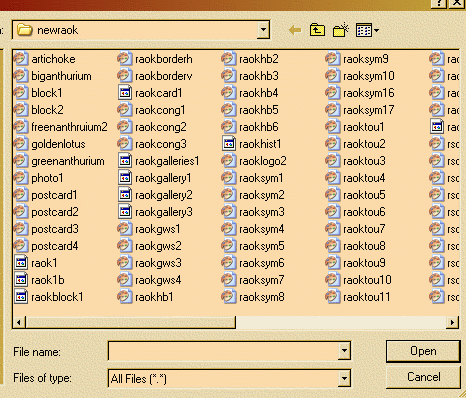Select the file named raokhb6

[259, 127]
